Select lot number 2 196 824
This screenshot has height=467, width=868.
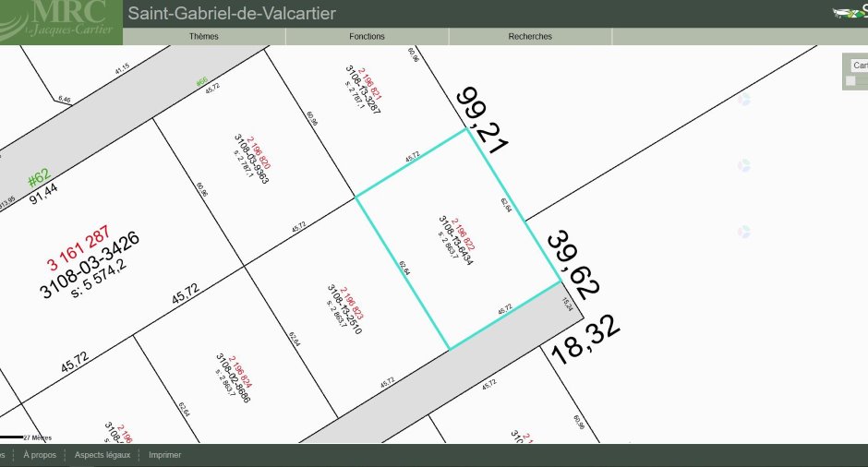pos(240,372)
